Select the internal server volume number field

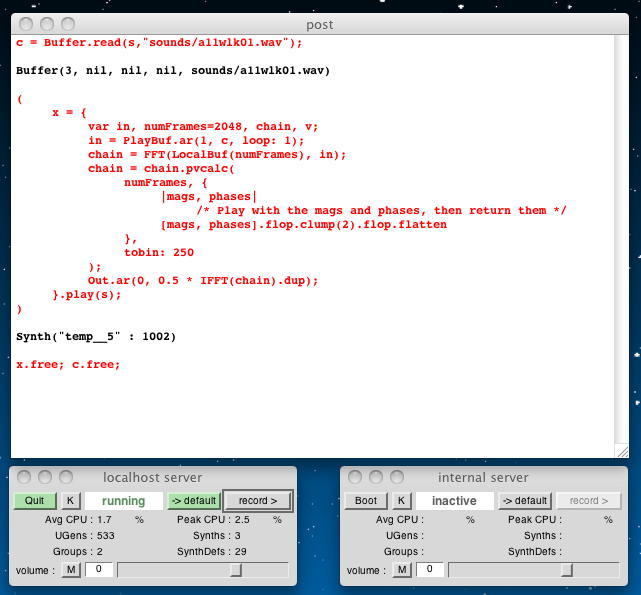(x=429, y=570)
